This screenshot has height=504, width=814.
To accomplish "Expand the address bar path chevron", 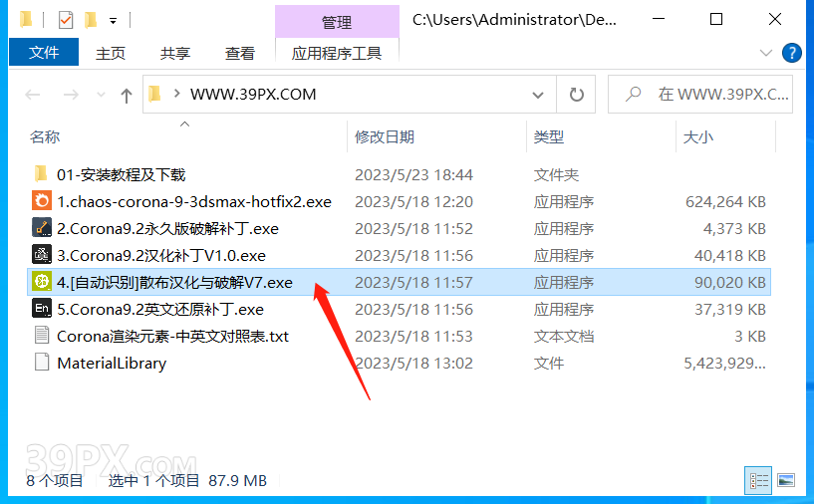I will (177, 94).
